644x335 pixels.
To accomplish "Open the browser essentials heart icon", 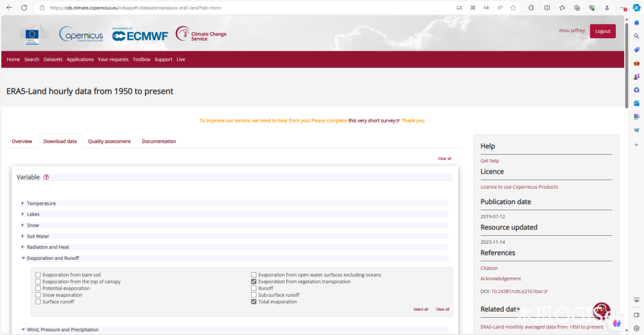I will 592,7.
